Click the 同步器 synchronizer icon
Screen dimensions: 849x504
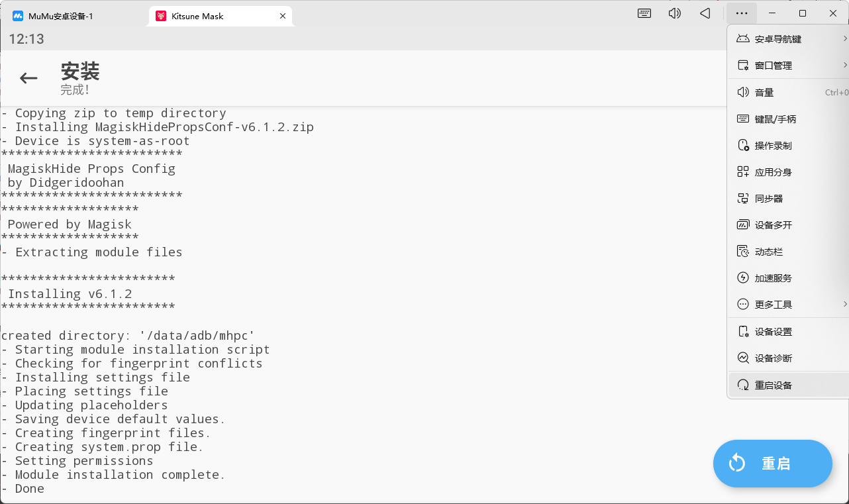pos(743,199)
